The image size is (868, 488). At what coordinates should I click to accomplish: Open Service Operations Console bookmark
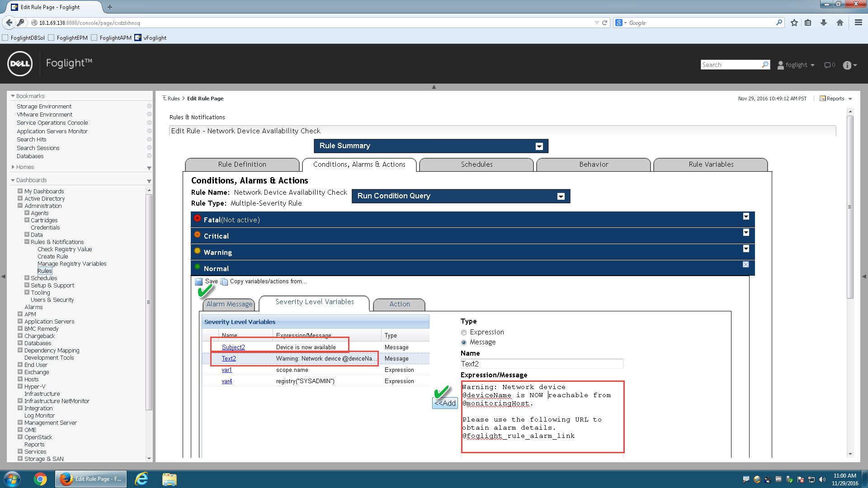coord(52,123)
